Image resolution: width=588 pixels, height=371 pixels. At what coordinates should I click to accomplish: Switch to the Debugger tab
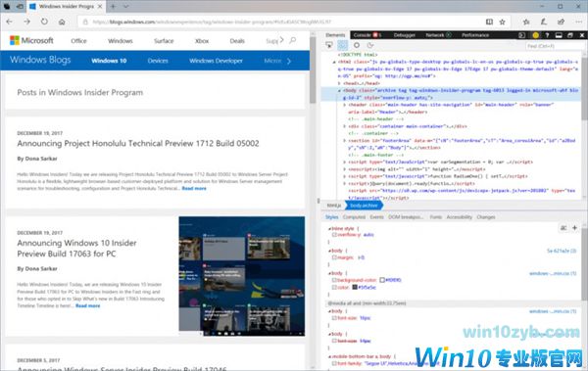coord(404,35)
